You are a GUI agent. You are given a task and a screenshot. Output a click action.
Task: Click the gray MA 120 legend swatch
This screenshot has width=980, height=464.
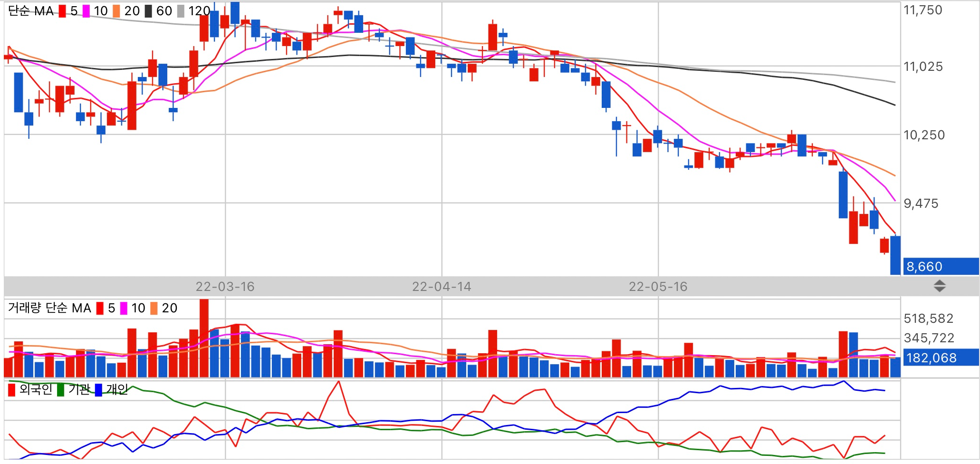(181, 11)
